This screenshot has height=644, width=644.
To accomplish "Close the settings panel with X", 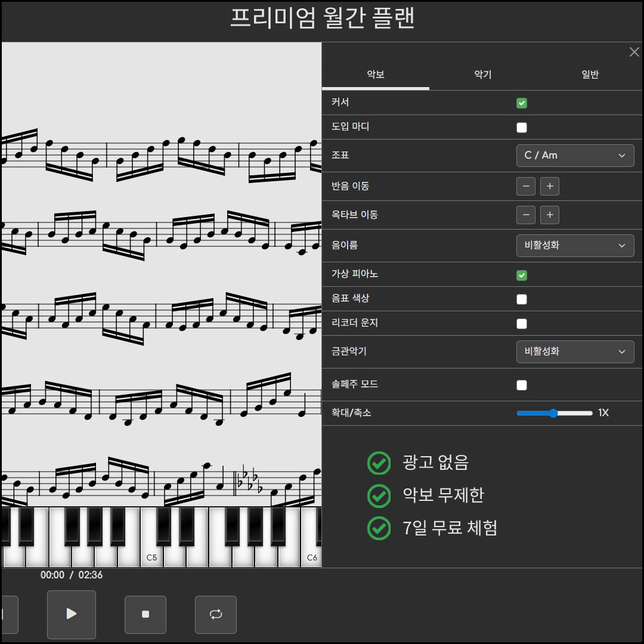I will [634, 52].
